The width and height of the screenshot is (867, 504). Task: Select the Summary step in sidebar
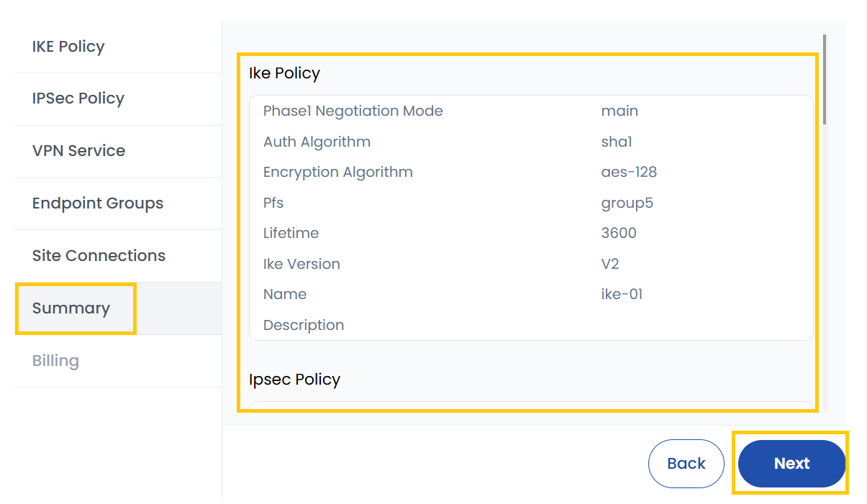(71, 308)
